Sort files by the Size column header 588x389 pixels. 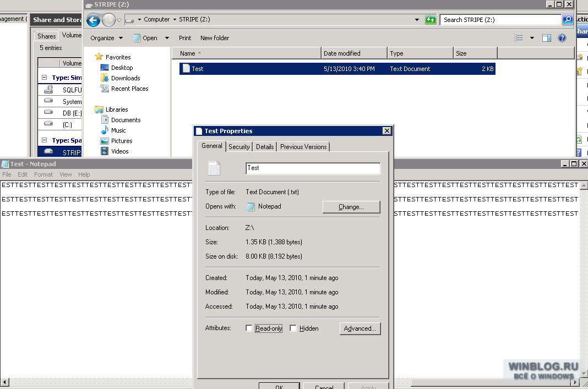[x=475, y=53]
